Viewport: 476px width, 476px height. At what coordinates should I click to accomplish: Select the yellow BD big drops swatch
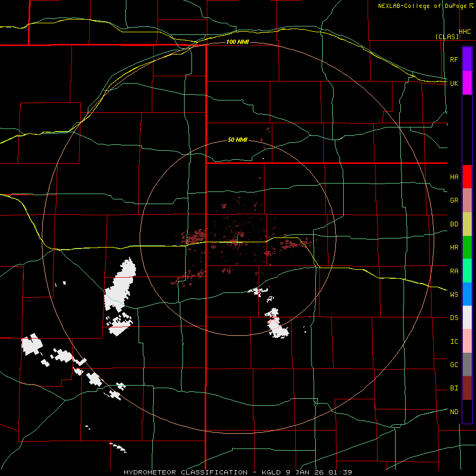point(467,224)
